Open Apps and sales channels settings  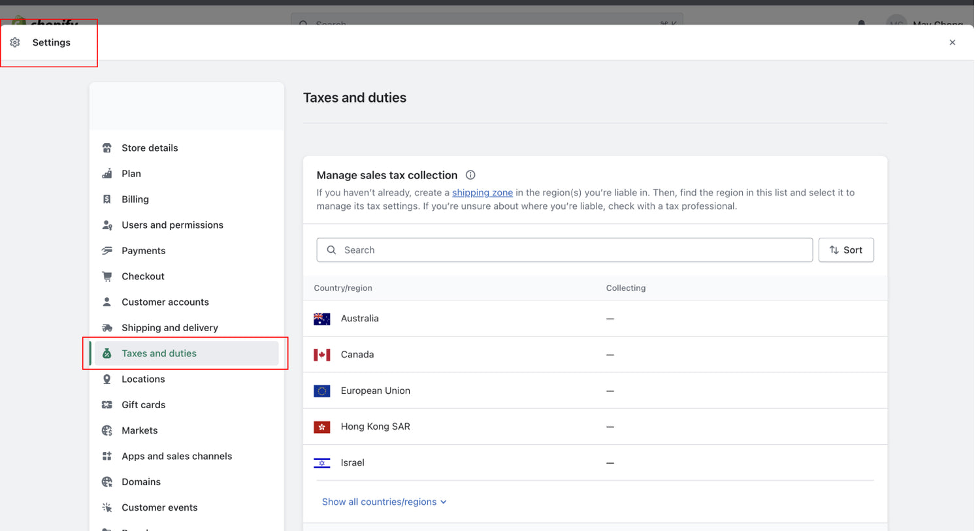[176, 457]
